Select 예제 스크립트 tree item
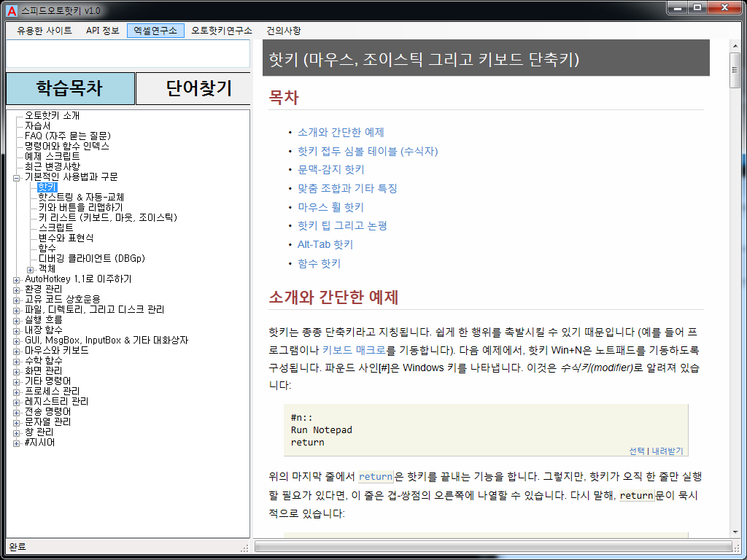The image size is (747, 560). tap(53, 156)
